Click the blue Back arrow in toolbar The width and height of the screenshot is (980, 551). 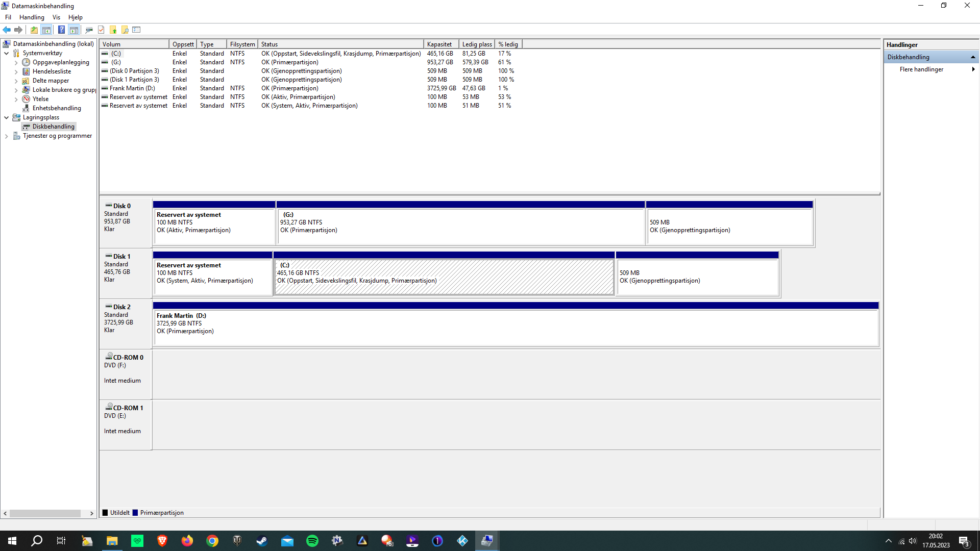[7, 30]
